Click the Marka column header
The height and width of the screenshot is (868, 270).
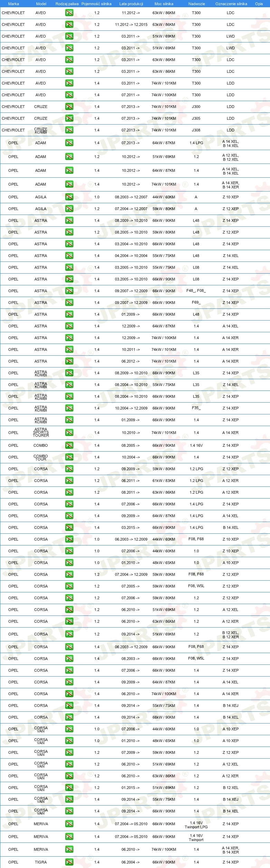(13, 4)
